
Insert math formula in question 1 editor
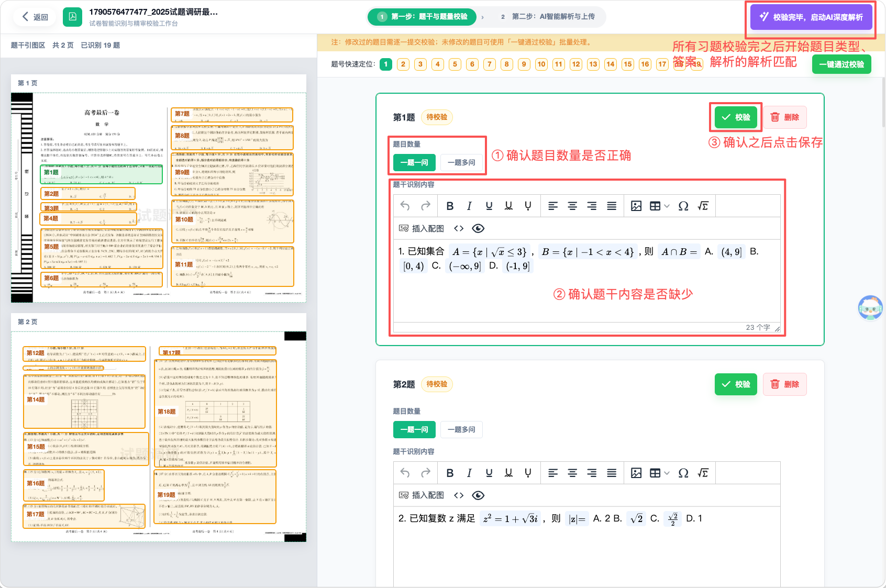point(703,206)
